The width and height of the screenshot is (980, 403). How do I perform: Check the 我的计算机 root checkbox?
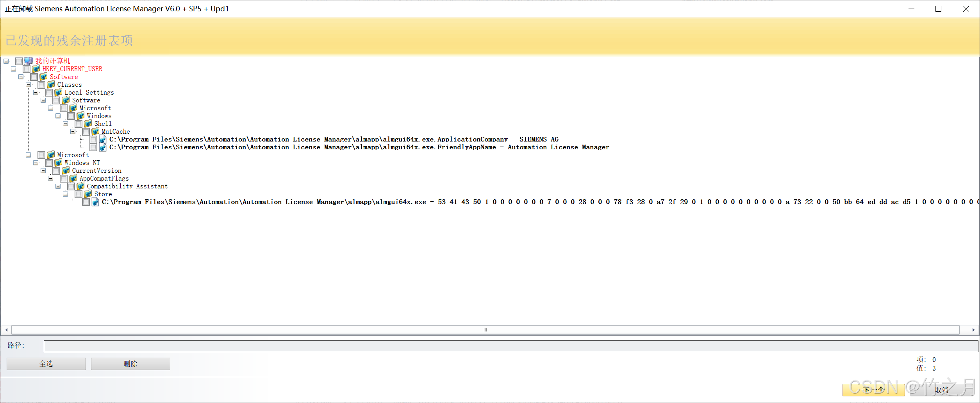coord(19,61)
